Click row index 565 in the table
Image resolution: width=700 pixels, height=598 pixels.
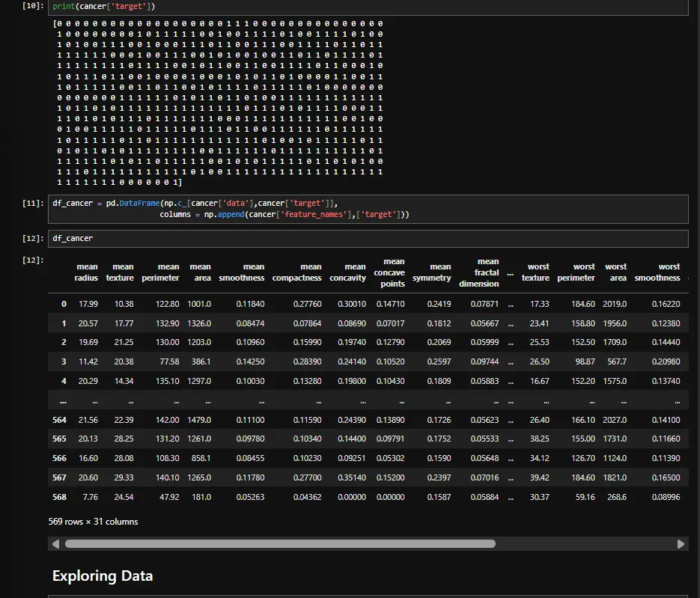(x=59, y=439)
